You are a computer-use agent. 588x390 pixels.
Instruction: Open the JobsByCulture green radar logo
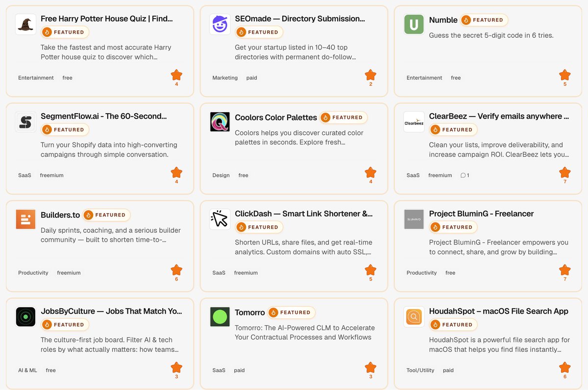(x=25, y=317)
